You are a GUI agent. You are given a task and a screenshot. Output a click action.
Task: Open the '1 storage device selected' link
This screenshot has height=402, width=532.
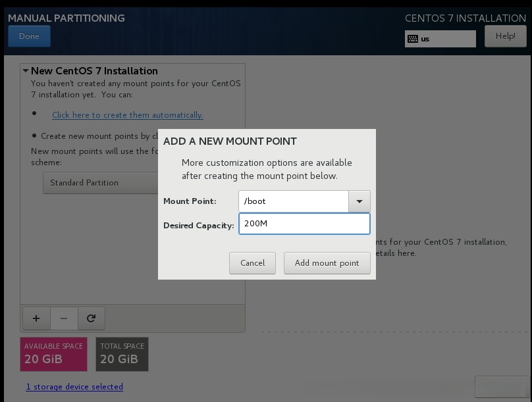click(x=74, y=387)
